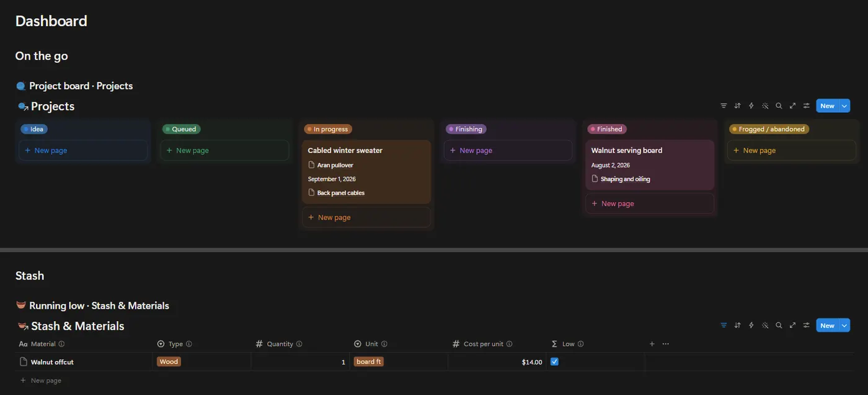The width and height of the screenshot is (868, 395).
Task: Click the Walnut offcut page icon
Action: (24, 362)
